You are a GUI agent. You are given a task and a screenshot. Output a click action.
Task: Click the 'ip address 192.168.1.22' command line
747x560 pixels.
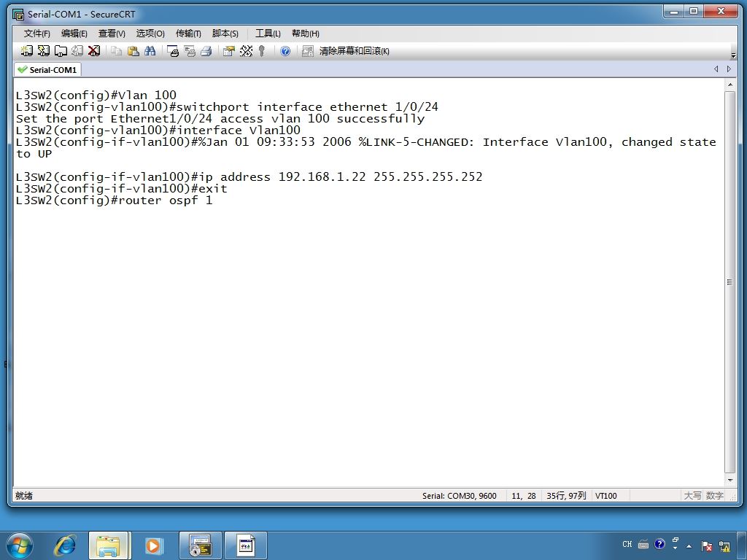[x=249, y=177]
